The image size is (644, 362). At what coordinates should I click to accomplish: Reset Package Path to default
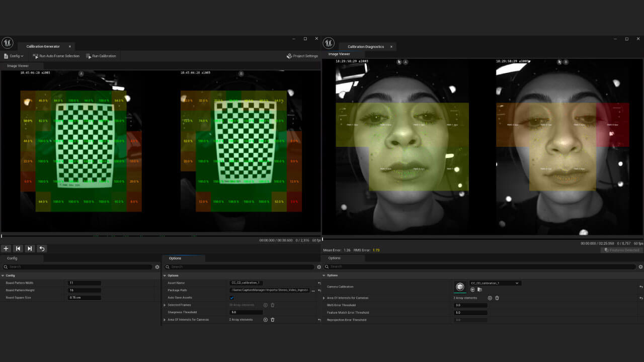(x=319, y=291)
